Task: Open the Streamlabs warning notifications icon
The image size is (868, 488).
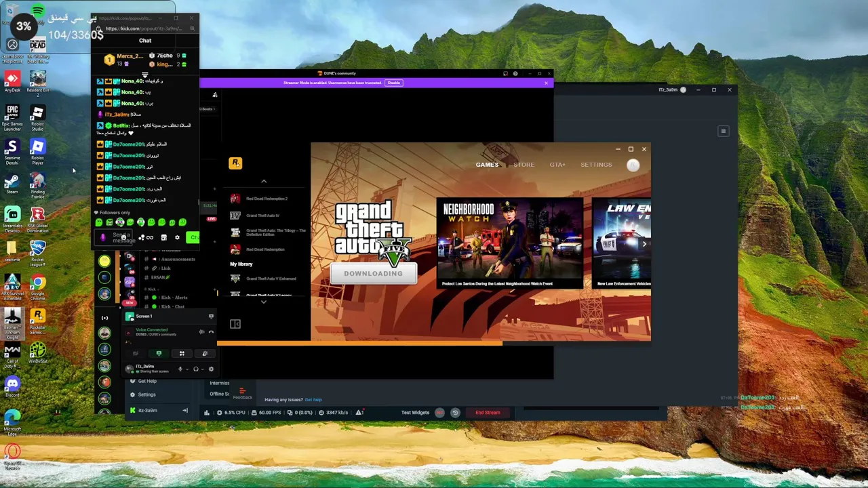Action: click(x=359, y=412)
